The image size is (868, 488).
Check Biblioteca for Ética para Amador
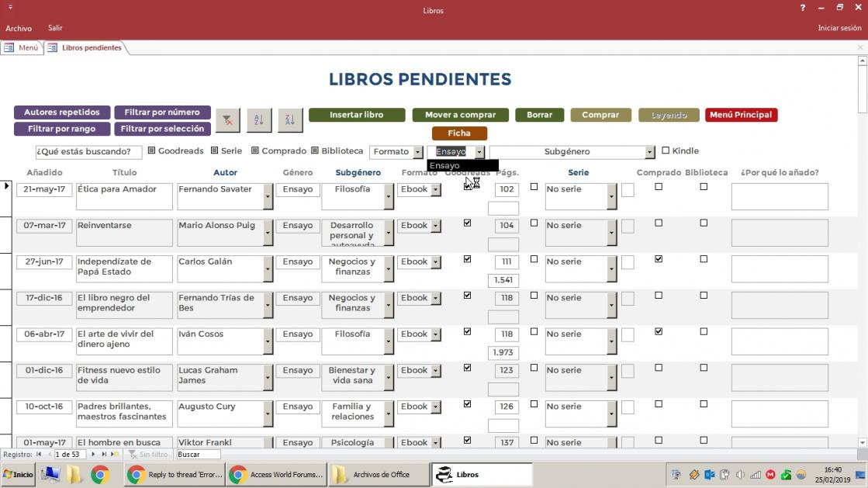pos(704,187)
